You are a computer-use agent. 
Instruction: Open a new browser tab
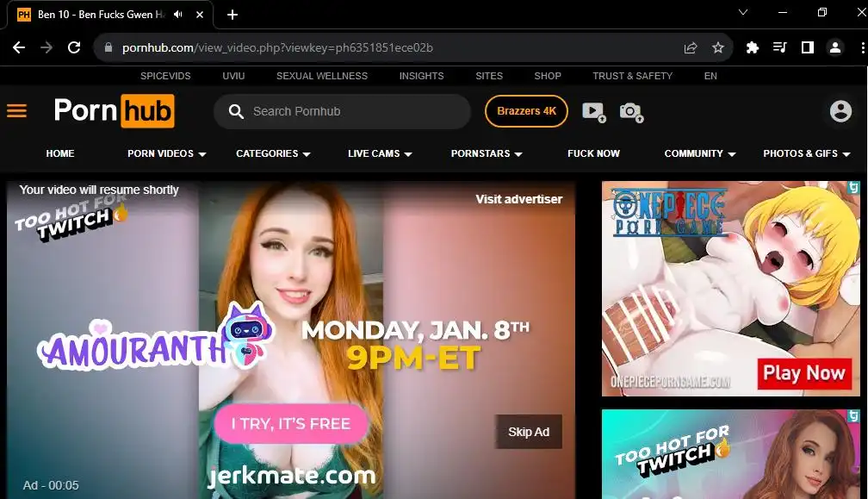pos(232,15)
